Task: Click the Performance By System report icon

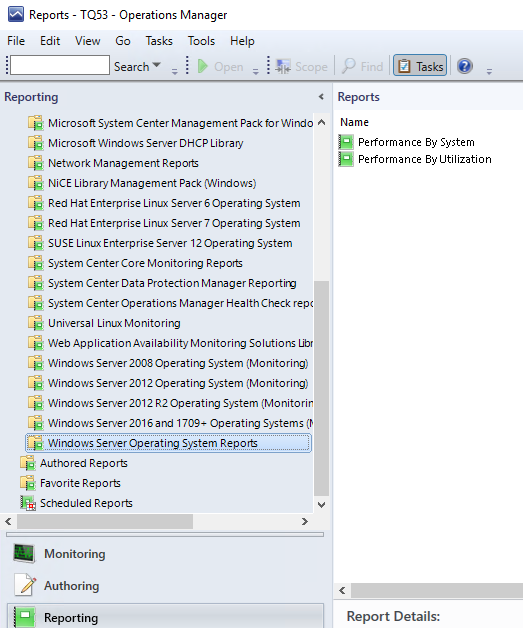Action: click(x=346, y=142)
